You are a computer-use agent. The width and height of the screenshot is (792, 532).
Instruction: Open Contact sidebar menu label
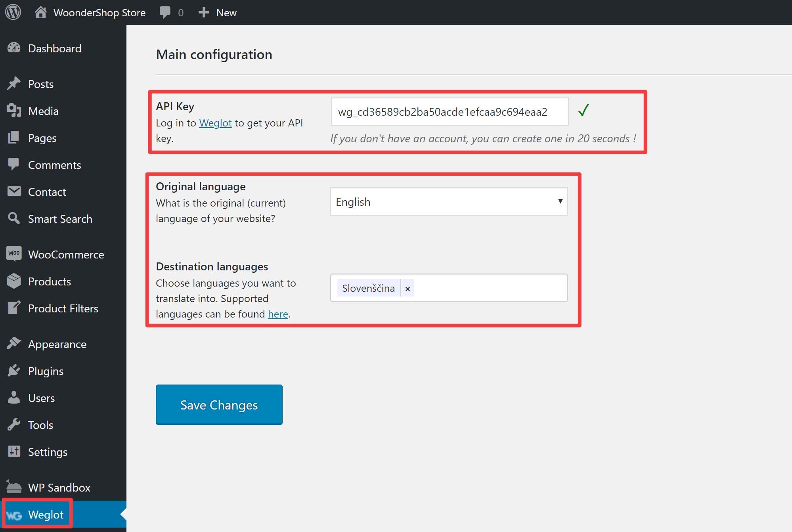click(x=47, y=192)
